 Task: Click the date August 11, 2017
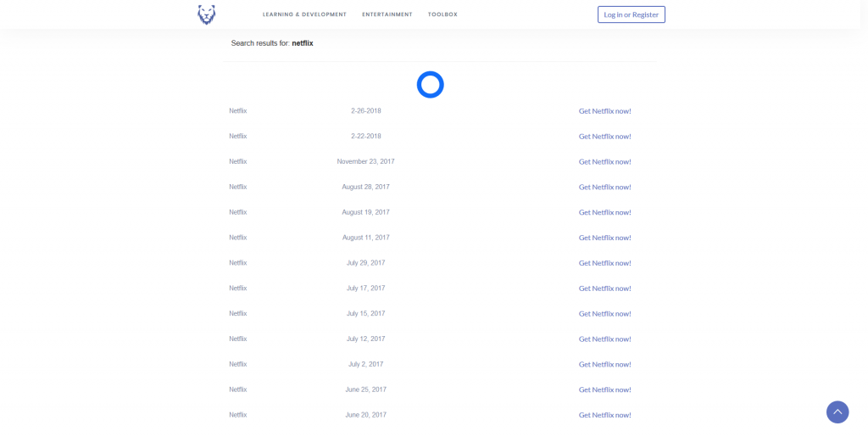pos(366,238)
